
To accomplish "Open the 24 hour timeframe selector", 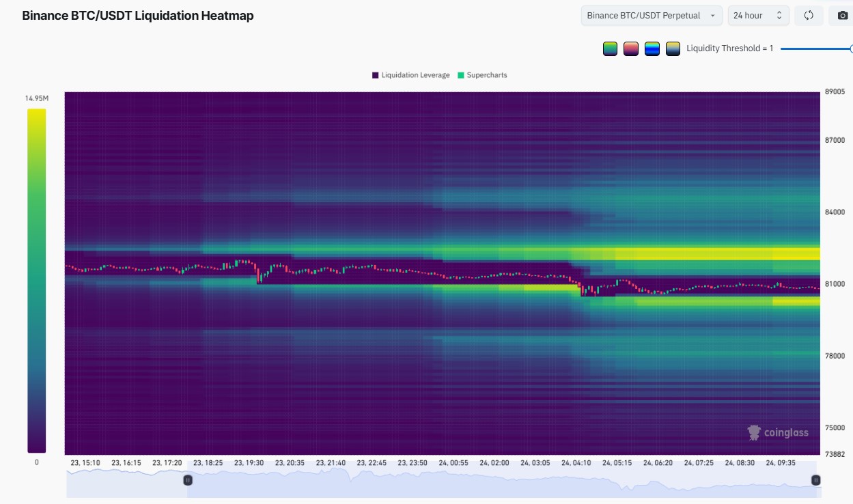I will [758, 15].
